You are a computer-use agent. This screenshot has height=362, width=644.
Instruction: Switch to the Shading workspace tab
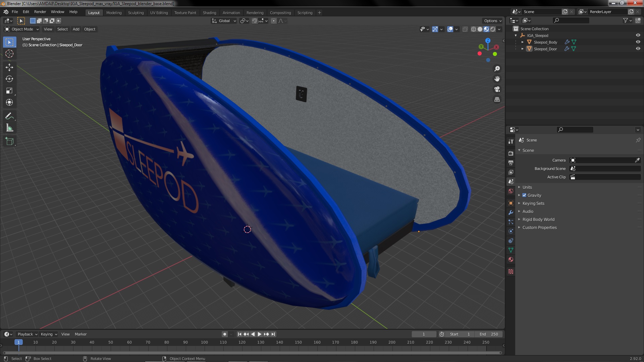[209, 13]
